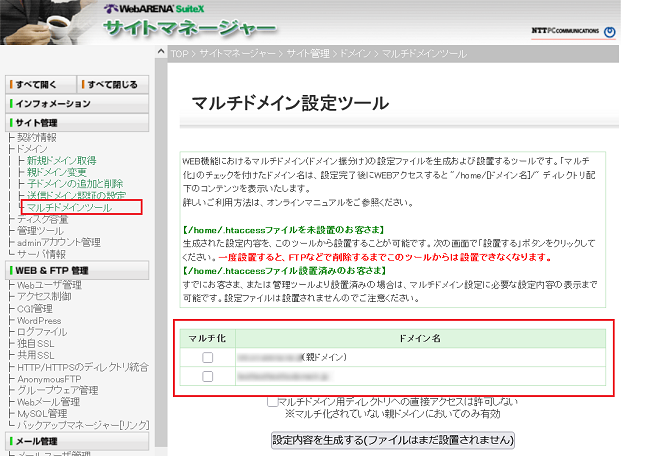The image size is (650, 456).
Task: Open 共用SSL in the sidebar
Action: click(x=36, y=355)
